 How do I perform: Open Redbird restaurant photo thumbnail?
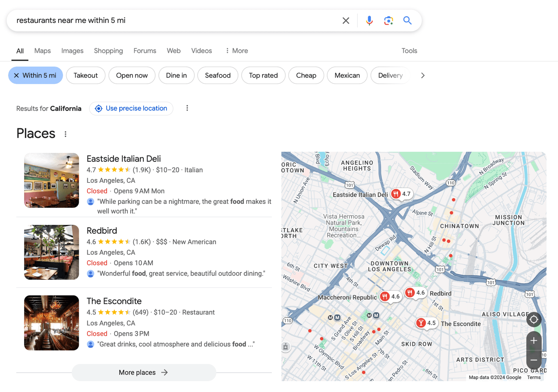(52, 252)
